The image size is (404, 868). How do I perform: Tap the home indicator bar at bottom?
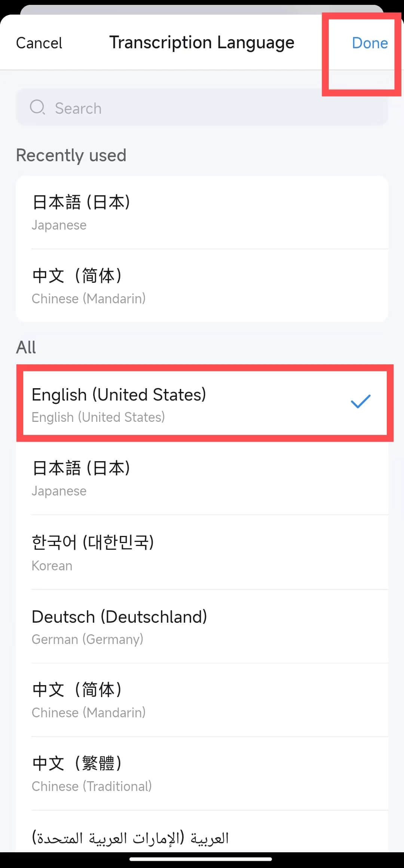click(201, 859)
